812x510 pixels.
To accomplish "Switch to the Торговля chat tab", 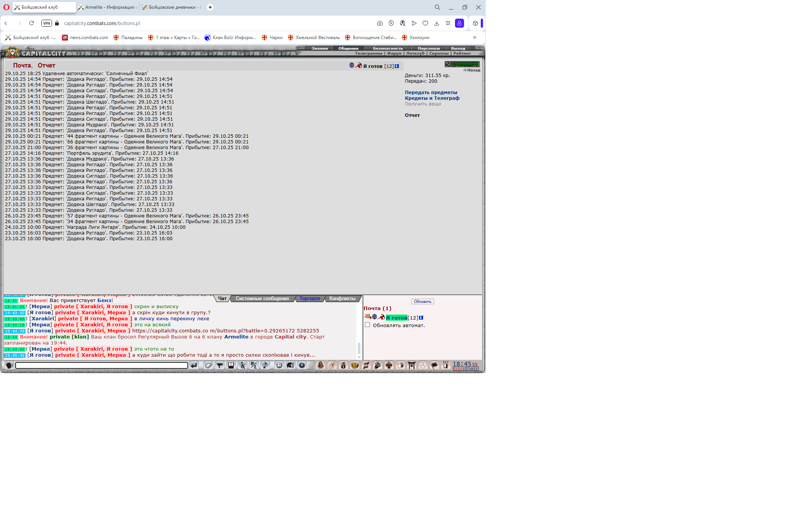I will tap(310, 299).
